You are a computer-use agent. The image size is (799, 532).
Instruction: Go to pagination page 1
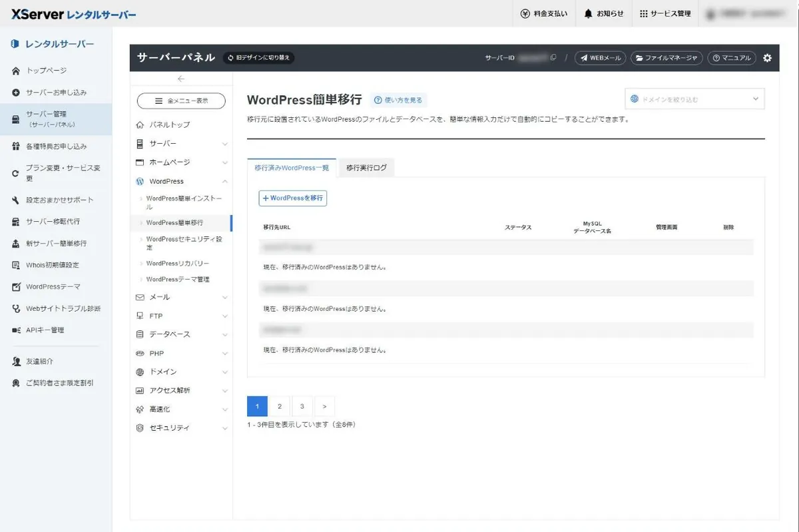[x=257, y=406]
